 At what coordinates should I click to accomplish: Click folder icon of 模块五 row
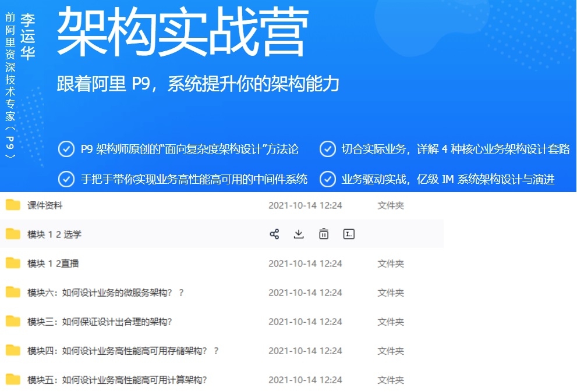[x=13, y=379]
